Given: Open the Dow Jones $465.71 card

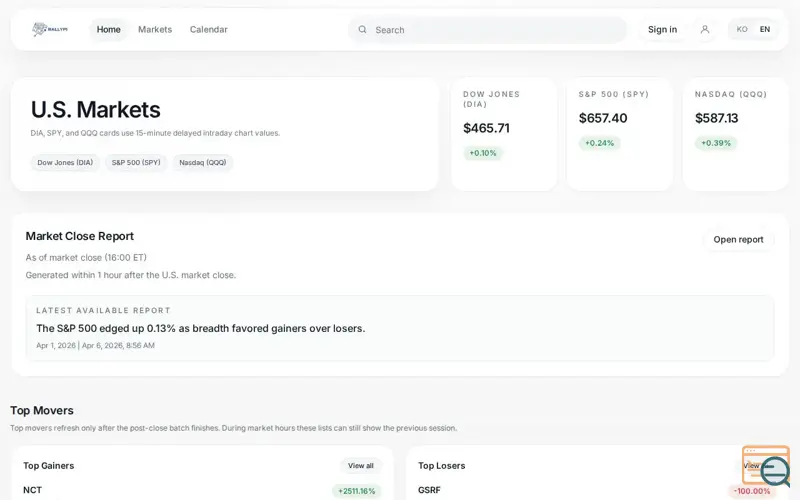Looking at the screenshot, I should [x=504, y=134].
